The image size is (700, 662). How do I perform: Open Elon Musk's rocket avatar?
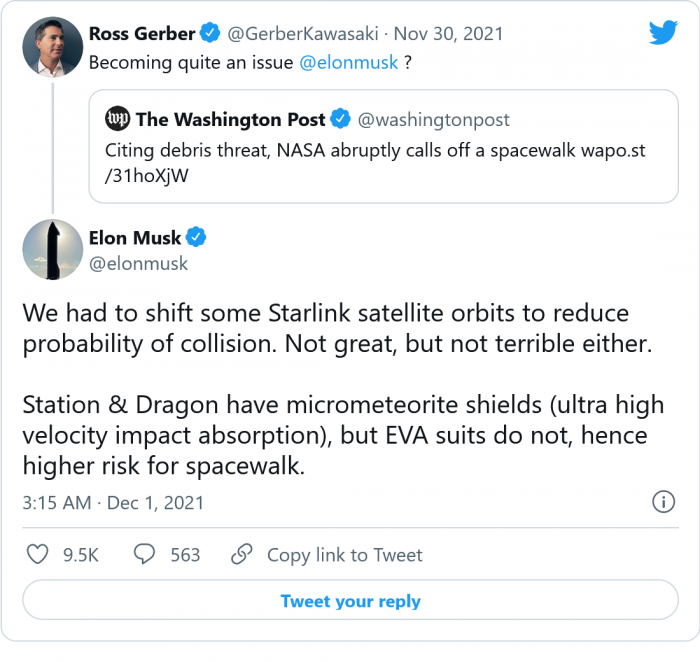[52, 250]
